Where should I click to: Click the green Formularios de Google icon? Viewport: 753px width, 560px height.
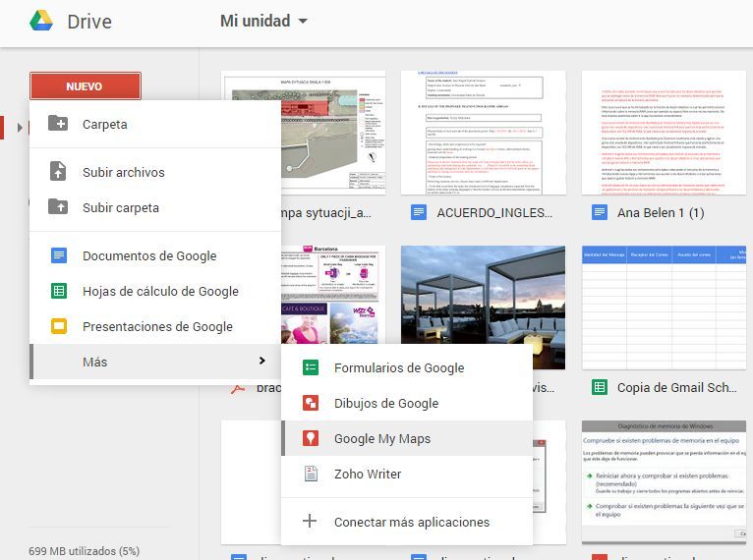tap(311, 367)
